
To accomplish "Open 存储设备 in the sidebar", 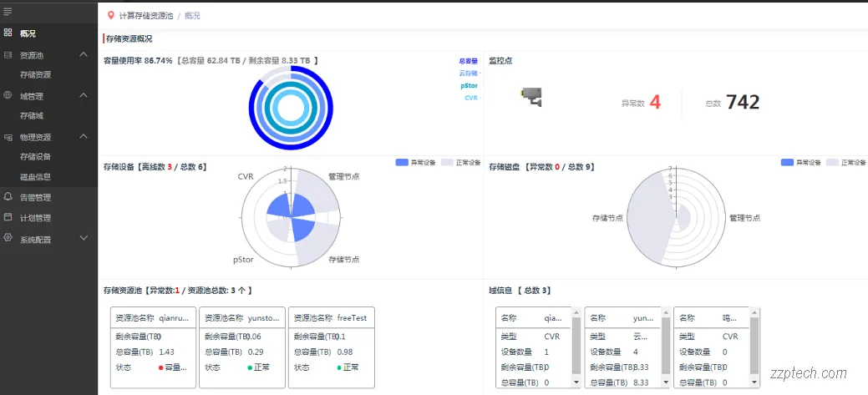I will tap(35, 156).
